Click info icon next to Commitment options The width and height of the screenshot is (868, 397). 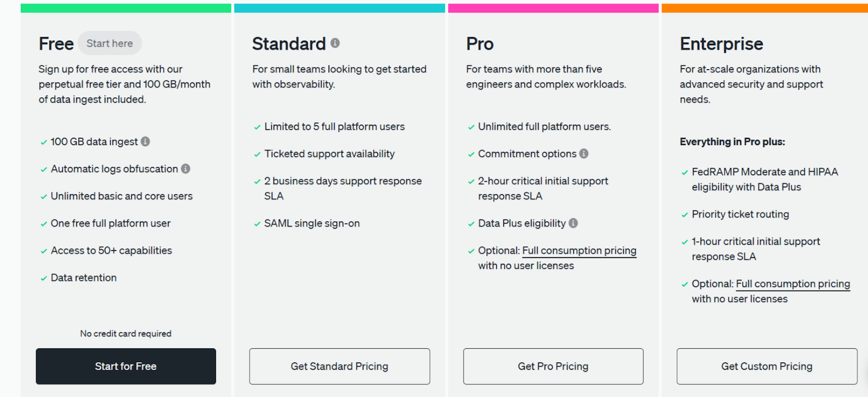(x=584, y=154)
